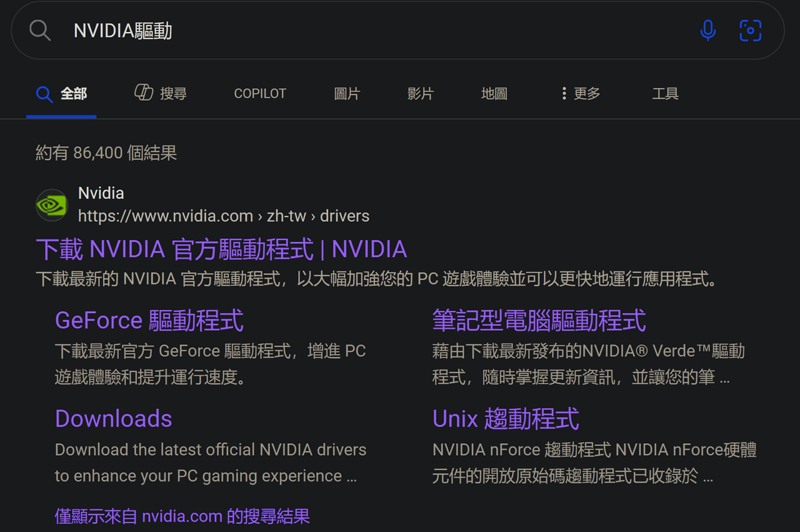Image resolution: width=800 pixels, height=532 pixels.
Task: Select the 全部 tab
Action: pos(61,94)
